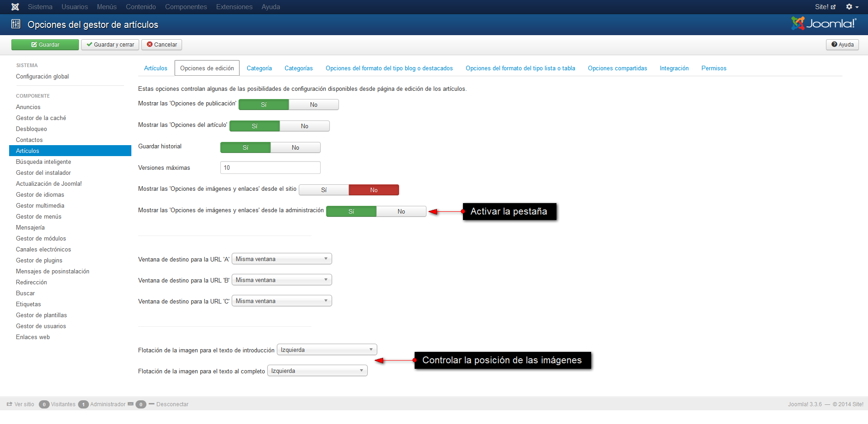Click the Desconectar link

click(172, 404)
